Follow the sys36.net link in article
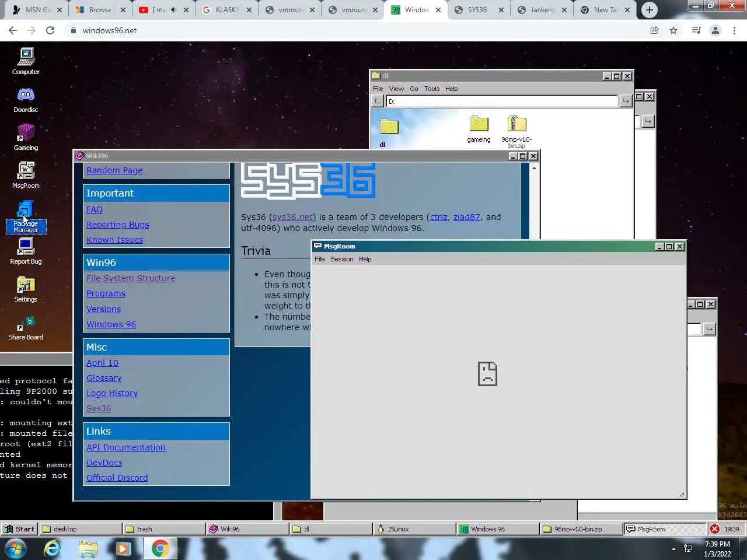747x560 pixels. [292, 217]
